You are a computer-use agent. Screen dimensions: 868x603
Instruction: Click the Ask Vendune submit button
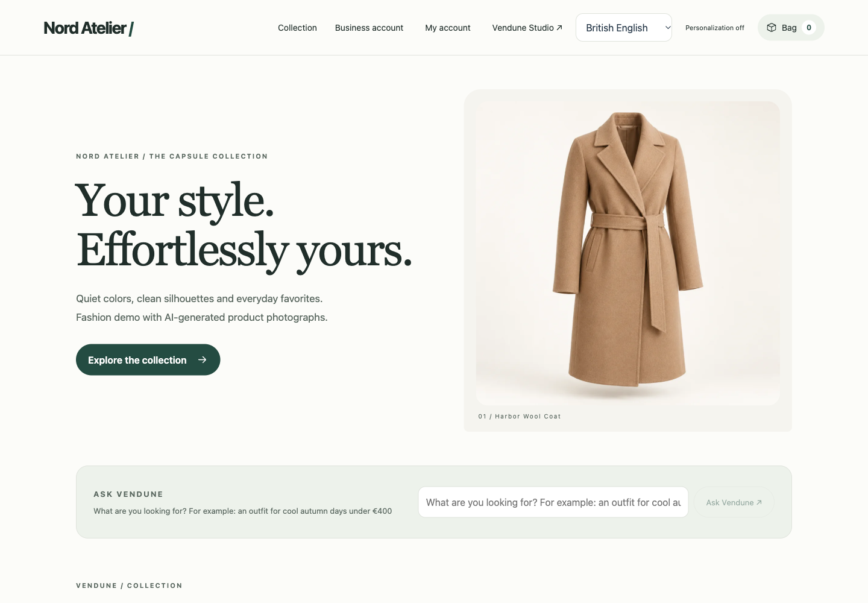pyautogui.click(x=734, y=502)
